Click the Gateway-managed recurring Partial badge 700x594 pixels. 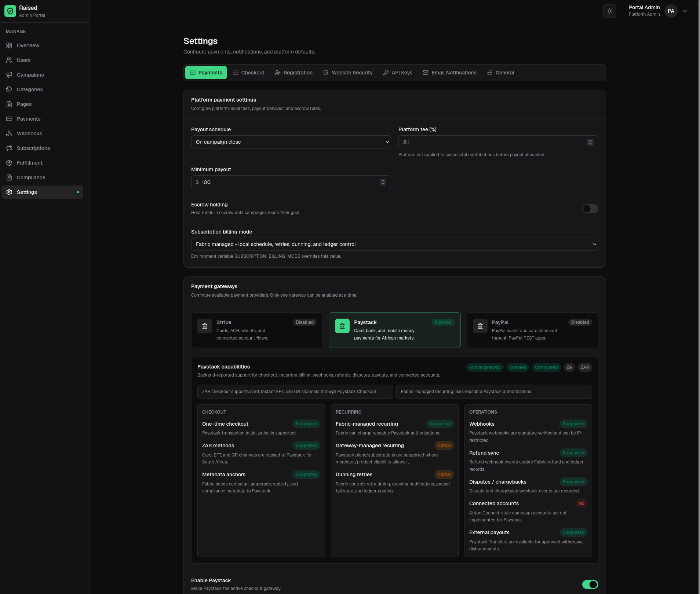444,445
